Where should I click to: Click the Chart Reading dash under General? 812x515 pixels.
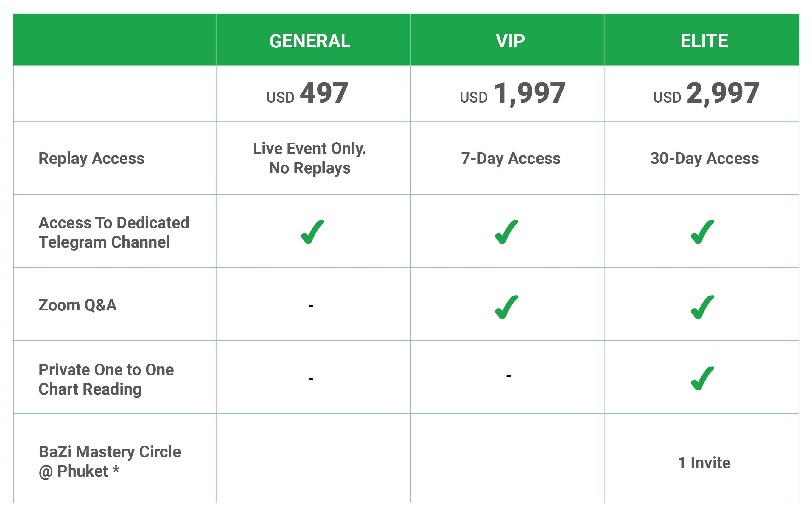click(x=311, y=379)
